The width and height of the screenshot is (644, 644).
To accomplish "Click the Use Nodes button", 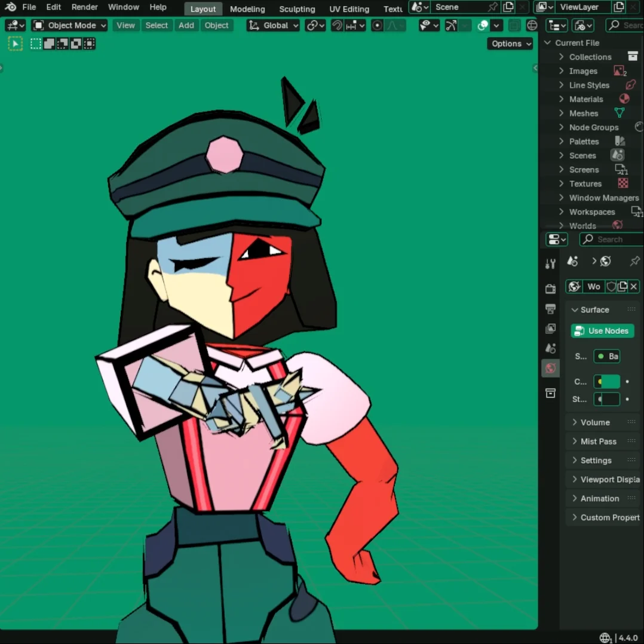I will click(602, 330).
